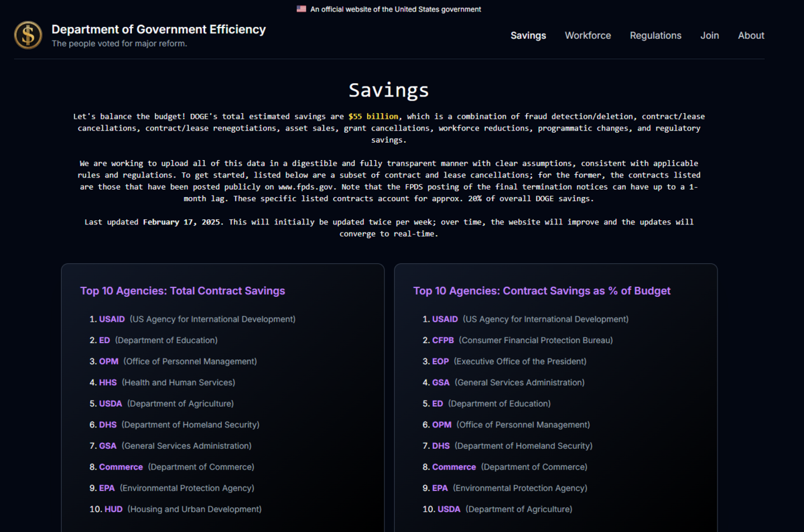The image size is (804, 532).
Task: Go to the Regulations page
Action: [x=655, y=36]
